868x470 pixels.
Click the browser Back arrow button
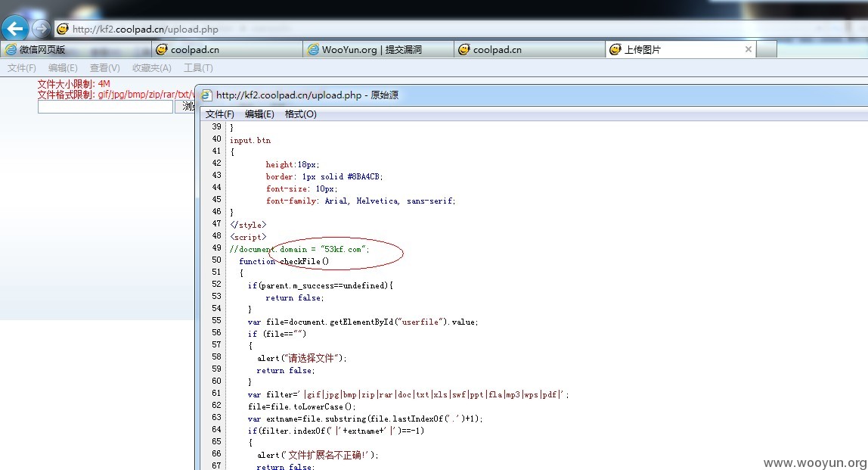15,28
